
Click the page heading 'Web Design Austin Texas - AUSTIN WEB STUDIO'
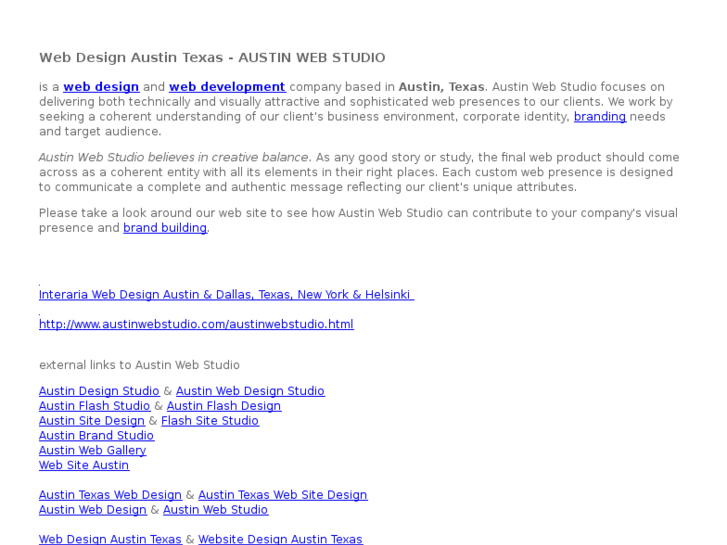tap(212, 58)
